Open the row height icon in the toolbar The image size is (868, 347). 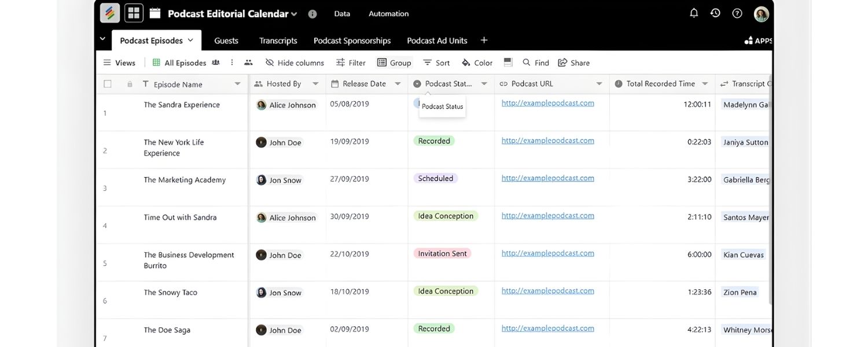508,62
